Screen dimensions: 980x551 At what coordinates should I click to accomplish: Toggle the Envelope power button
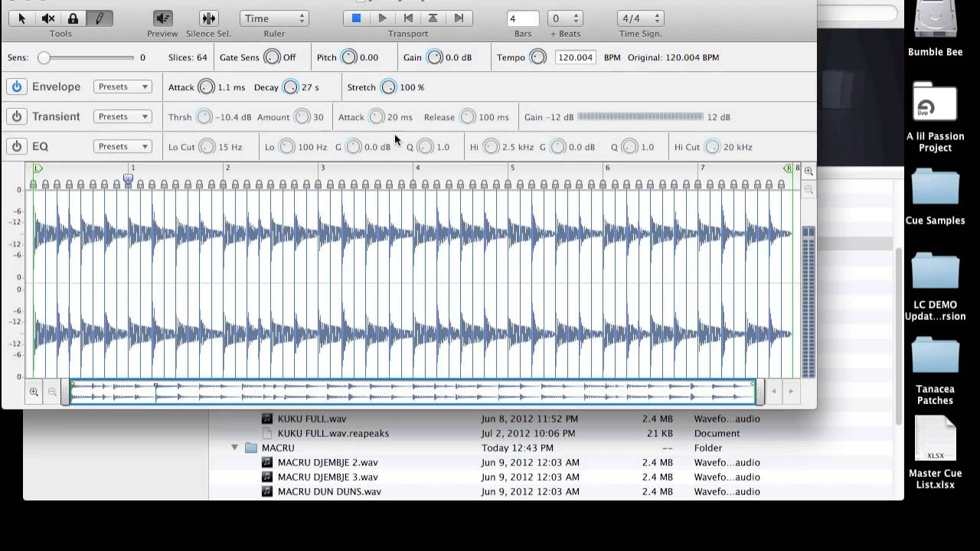pos(16,86)
